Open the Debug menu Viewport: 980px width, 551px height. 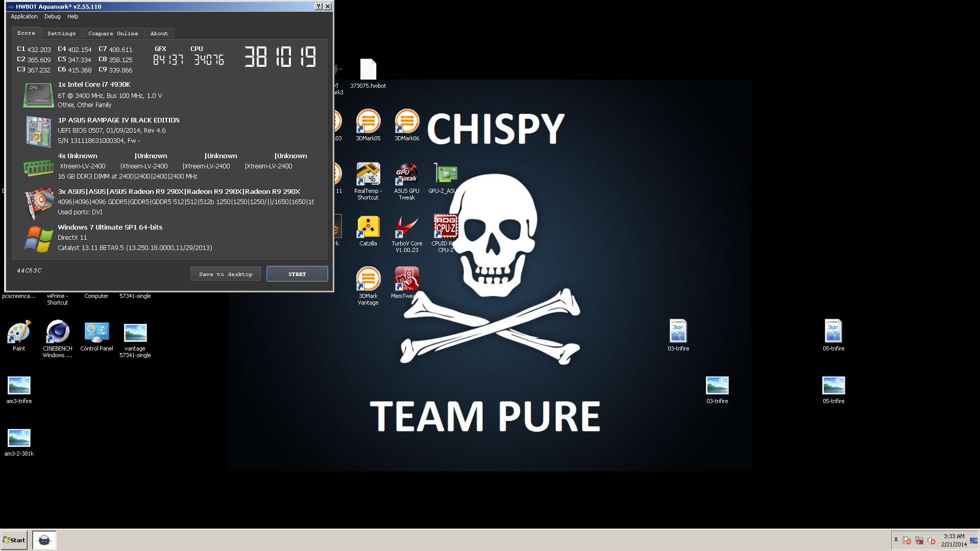(52, 16)
